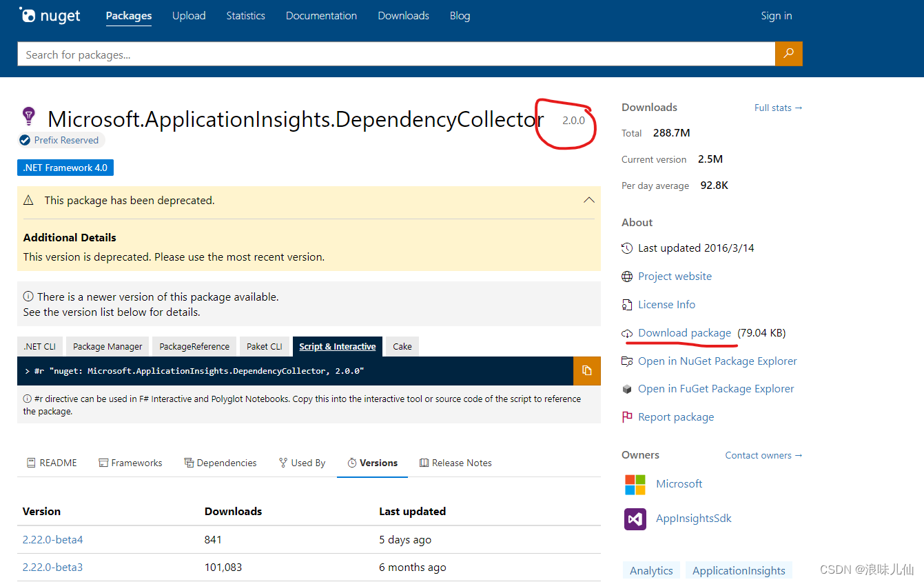Screen dimensions: 924x582
Task: Focus the Search for packages field
Action: pyautogui.click(x=396, y=54)
